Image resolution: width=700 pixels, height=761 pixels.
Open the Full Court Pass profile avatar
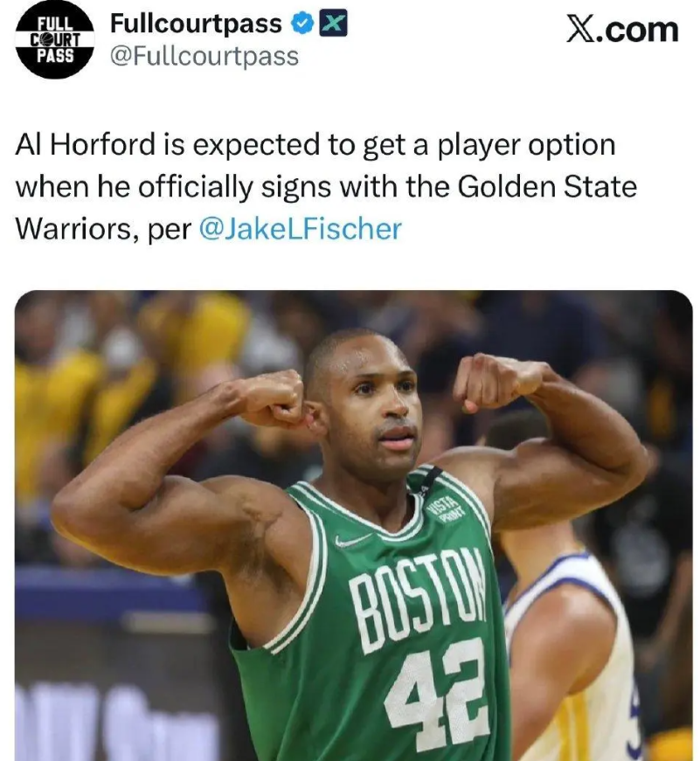(54, 40)
